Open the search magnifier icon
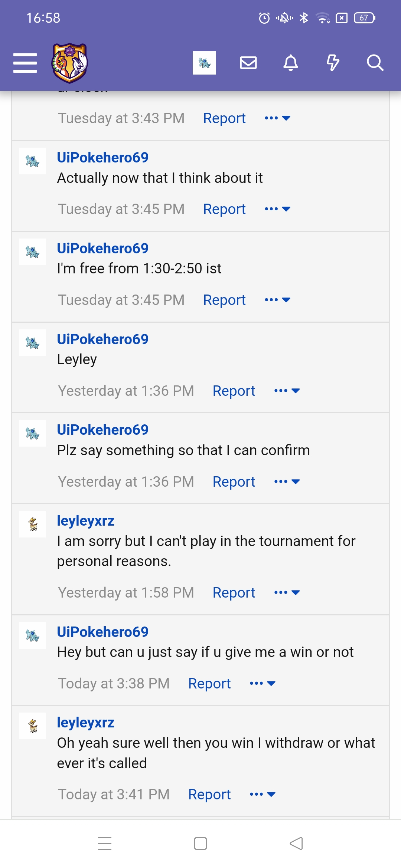The width and height of the screenshot is (401, 868). click(375, 63)
